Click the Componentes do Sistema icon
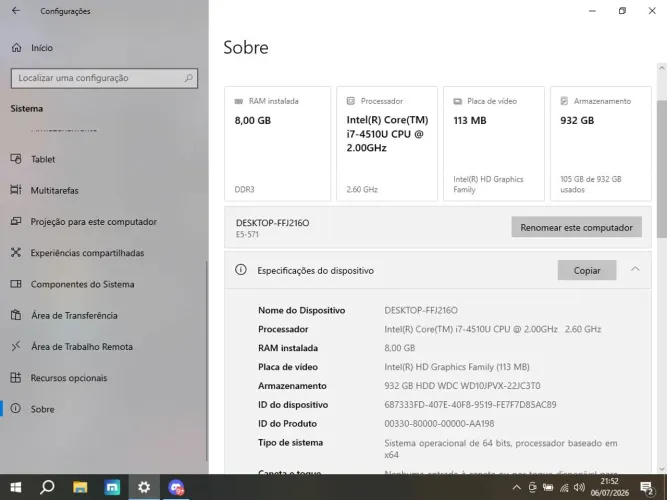Viewport: 667px width, 500px height. 16,284
